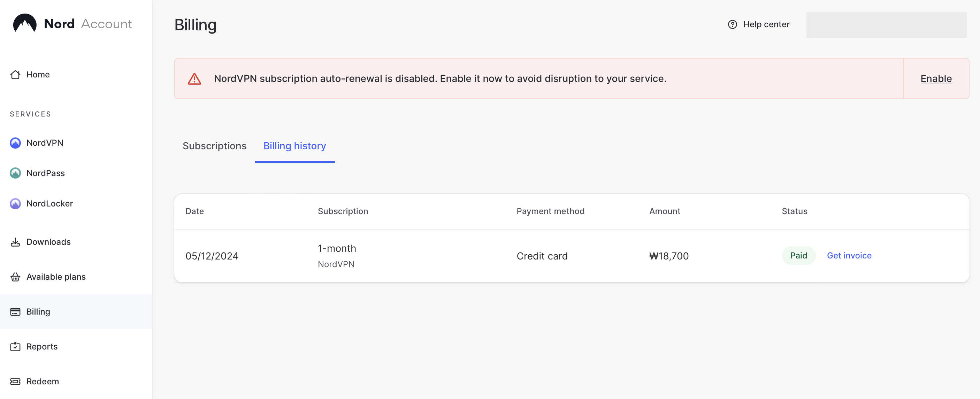
Task: Click the Nord mountain logo icon
Action: 25,24
